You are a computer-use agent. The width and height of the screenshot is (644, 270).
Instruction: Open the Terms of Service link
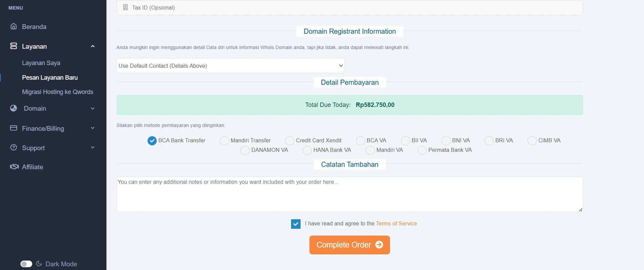coord(396,224)
